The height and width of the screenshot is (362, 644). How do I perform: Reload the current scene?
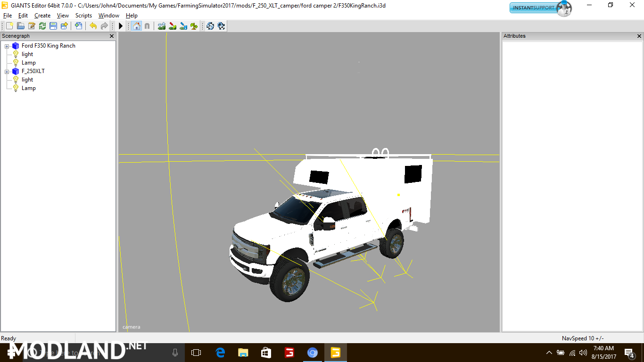[x=42, y=26]
